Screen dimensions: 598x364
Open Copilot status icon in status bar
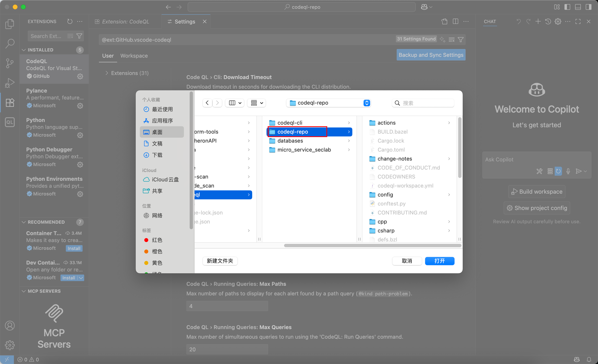(x=577, y=359)
